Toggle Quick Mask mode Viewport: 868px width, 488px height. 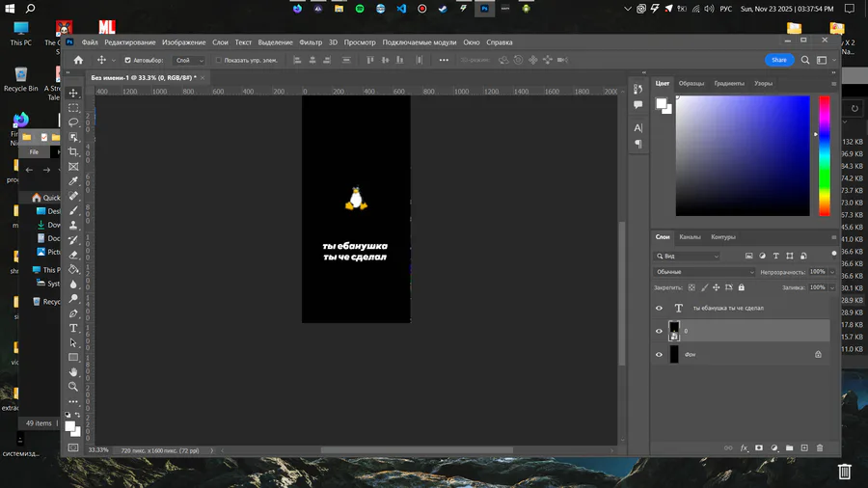[73, 447]
